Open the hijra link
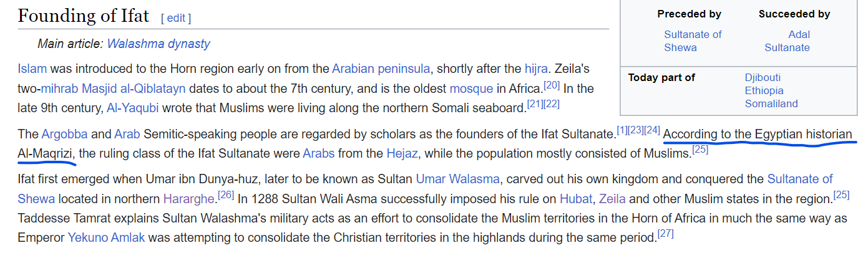 coord(536,69)
